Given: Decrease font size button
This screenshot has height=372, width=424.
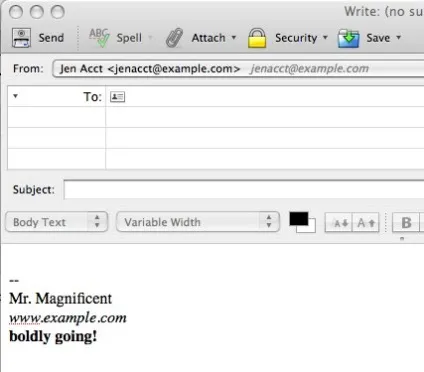Looking at the screenshot, I should point(339,223).
